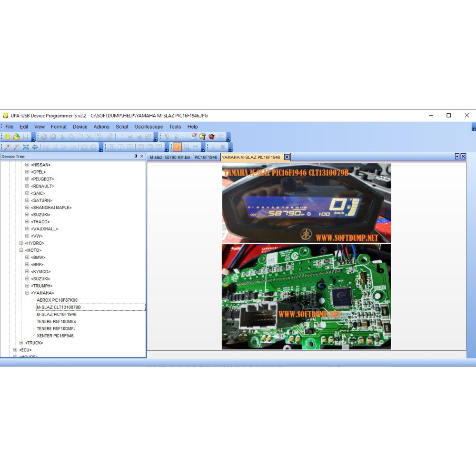The width and height of the screenshot is (476, 476).
Task: Click the Stop script square icon
Action: pyautogui.click(x=222, y=147)
